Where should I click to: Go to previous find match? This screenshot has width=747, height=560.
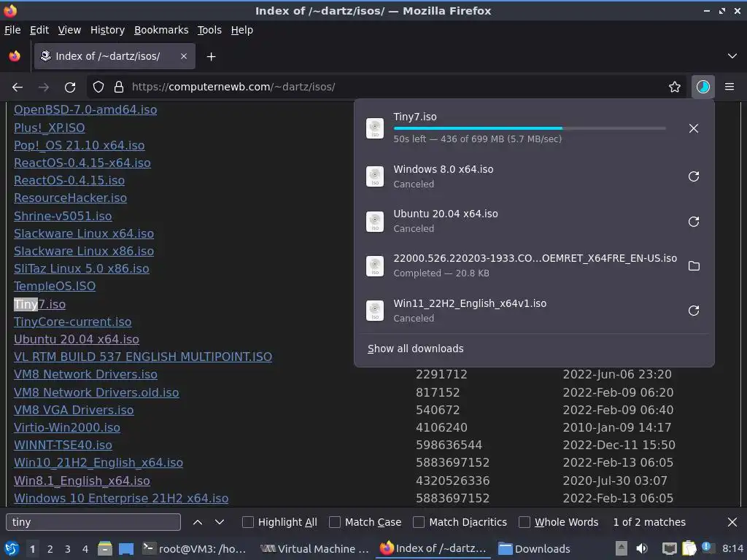(197, 522)
